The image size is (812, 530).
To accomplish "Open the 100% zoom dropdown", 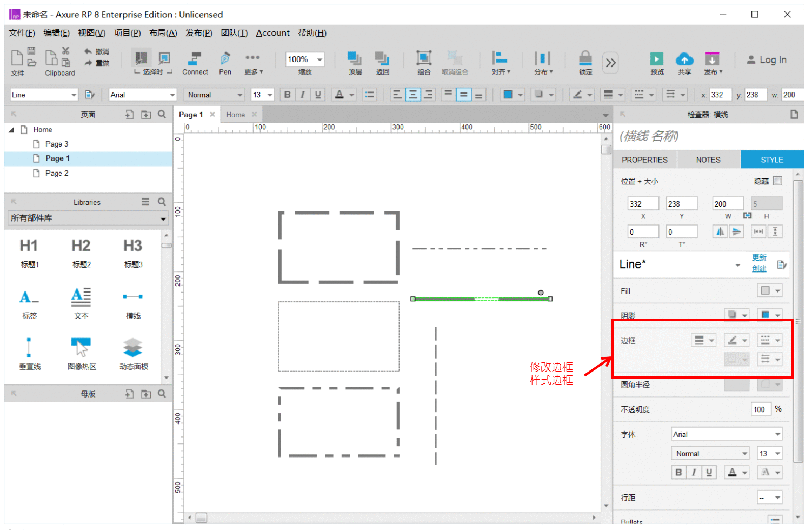I will tap(304, 59).
